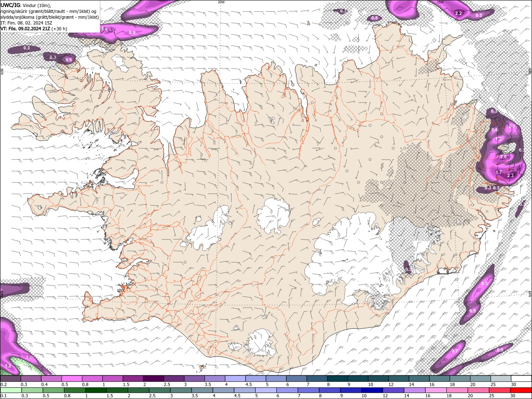
Task: Click the bright red 30 swatch on rain scale
Action: (x=521, y=390)
